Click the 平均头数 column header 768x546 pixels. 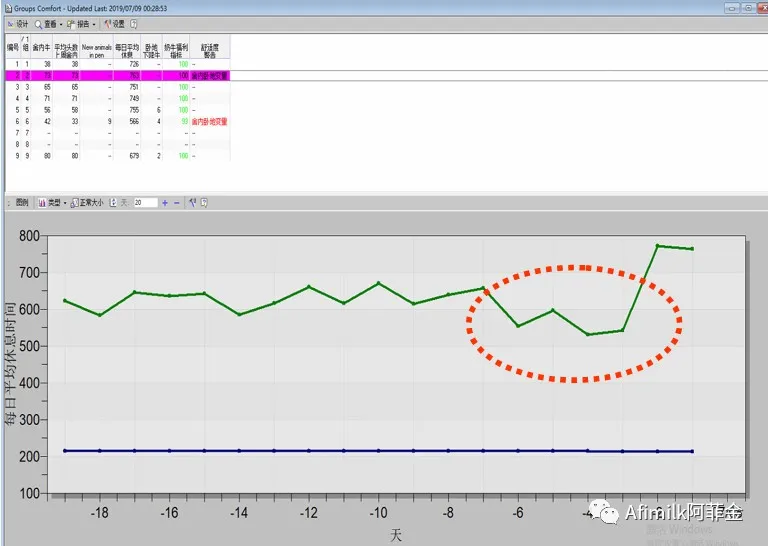[66, 47]
